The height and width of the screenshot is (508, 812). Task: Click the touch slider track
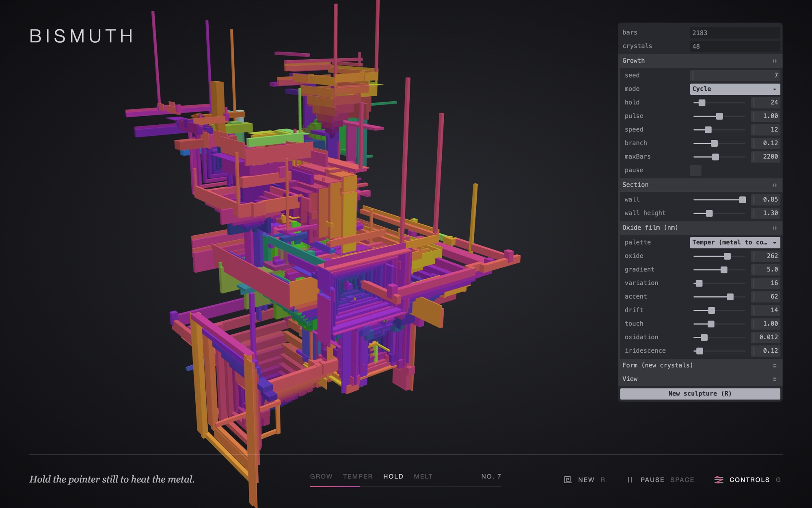tap(719, 324)
